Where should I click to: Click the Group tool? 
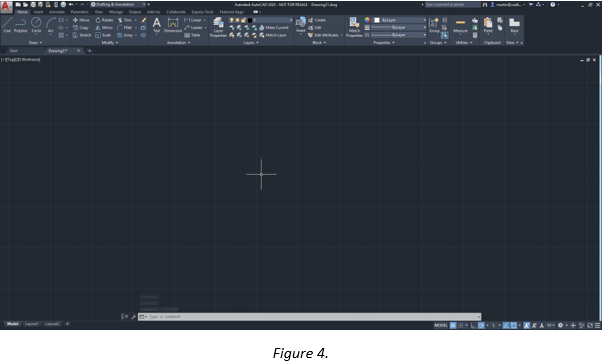point(434,25)
